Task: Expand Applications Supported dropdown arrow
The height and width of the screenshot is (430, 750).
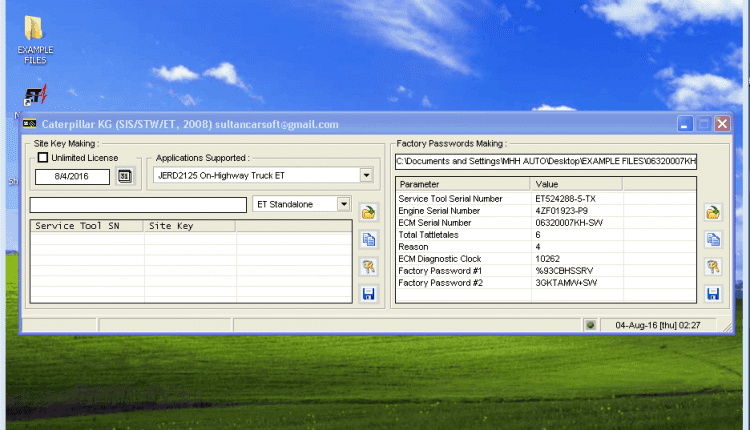Action: 366,175
